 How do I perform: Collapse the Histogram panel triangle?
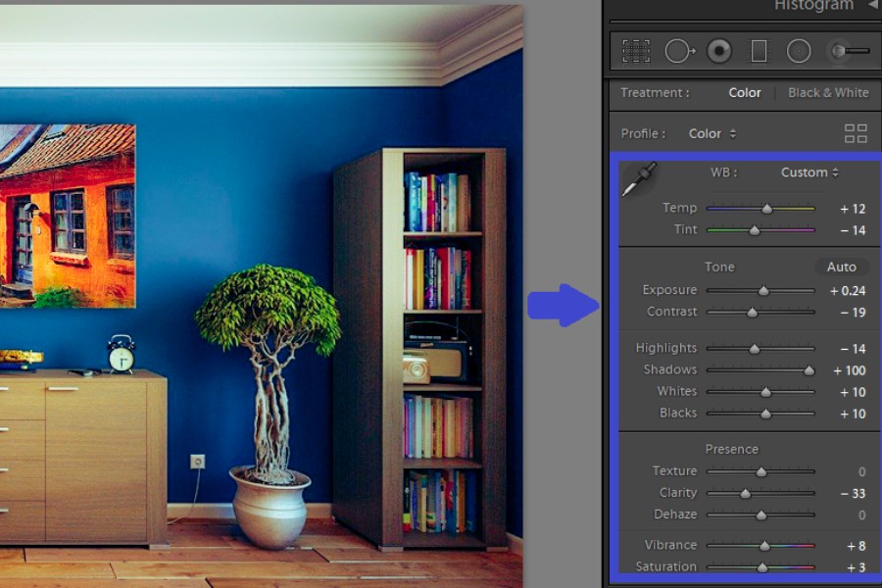(872, 5)
